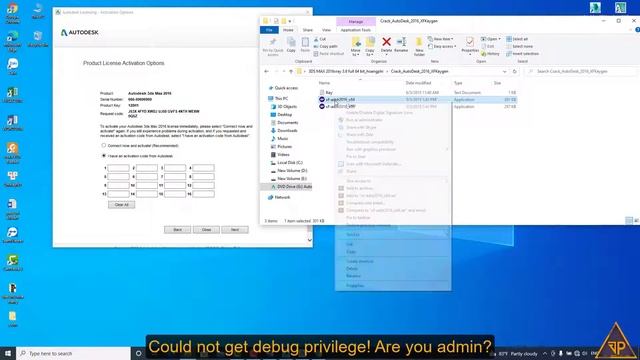The width and height of the screenshot is (640, 360).
Task: Switch to details view icon in status bar
Action: tap(629, 220)
